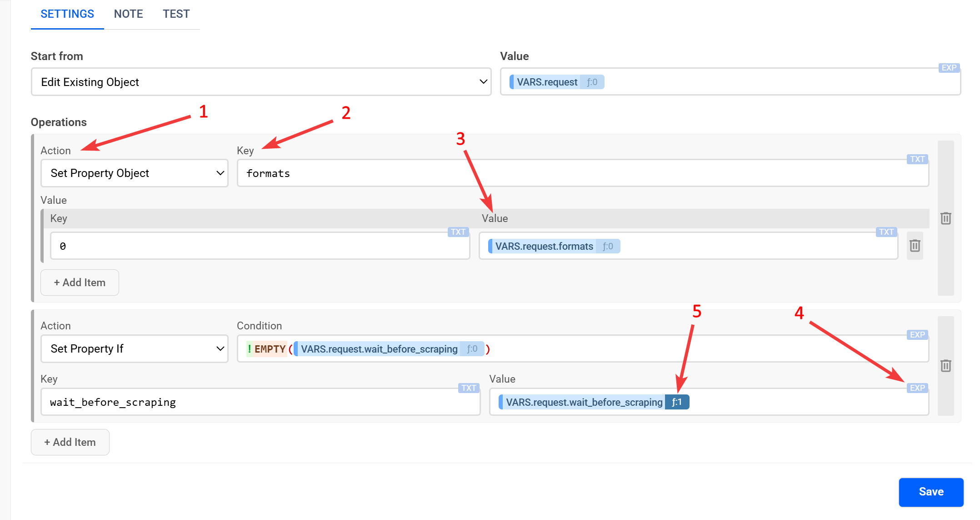Toggle TXT mode on formats Key field

(917, 159)
